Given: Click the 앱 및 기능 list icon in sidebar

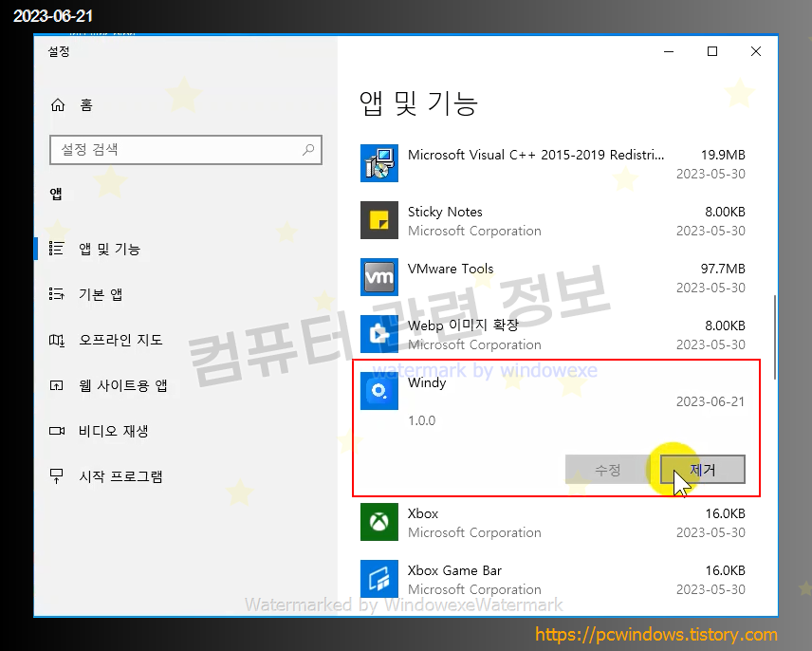Looking at the screenshot, I should pos(57,249).
